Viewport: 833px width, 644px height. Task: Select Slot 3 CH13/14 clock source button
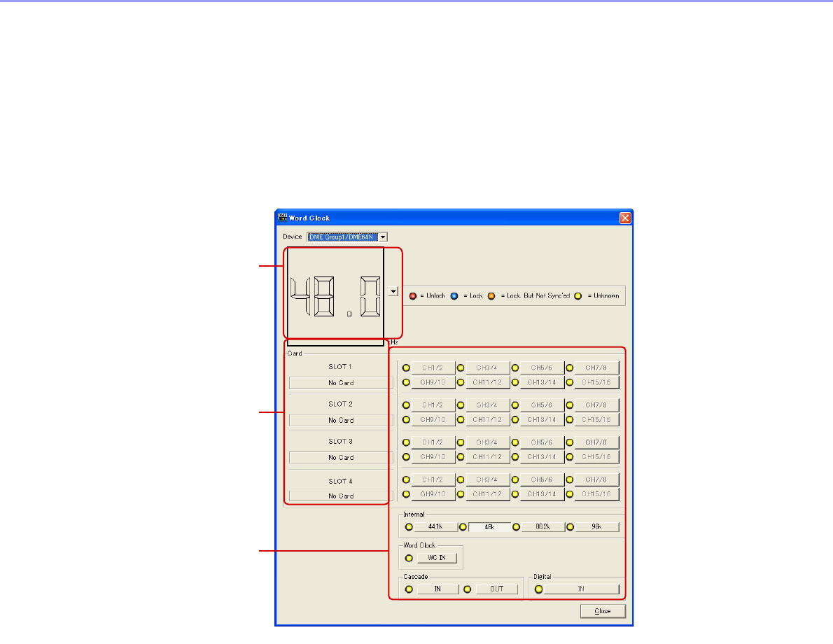click(x=542, y=457)
